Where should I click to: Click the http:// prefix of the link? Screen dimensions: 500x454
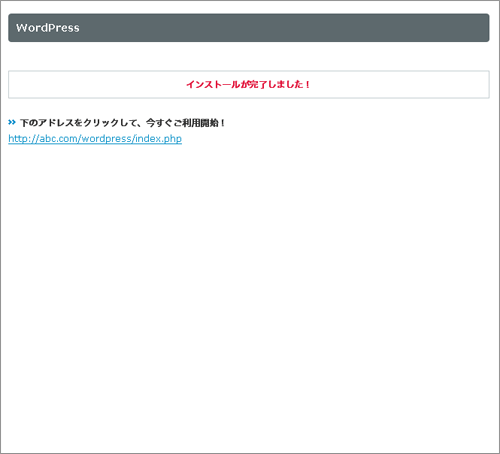[24, 139]
